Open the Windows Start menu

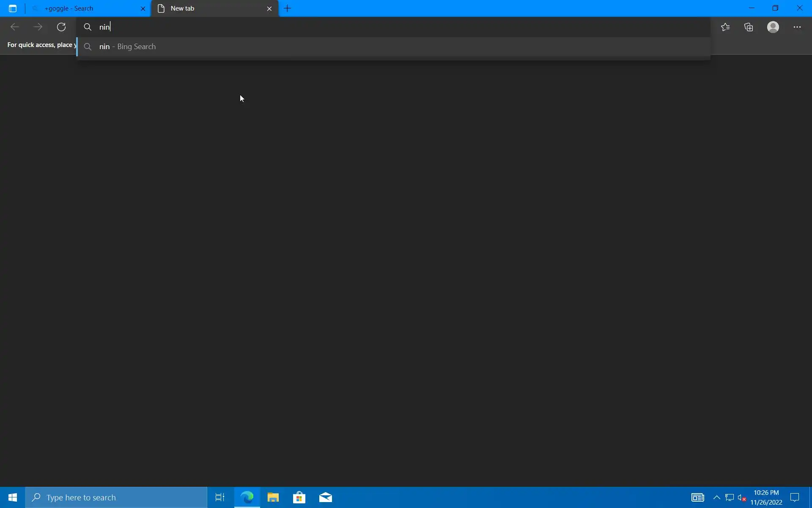point(12,497)
